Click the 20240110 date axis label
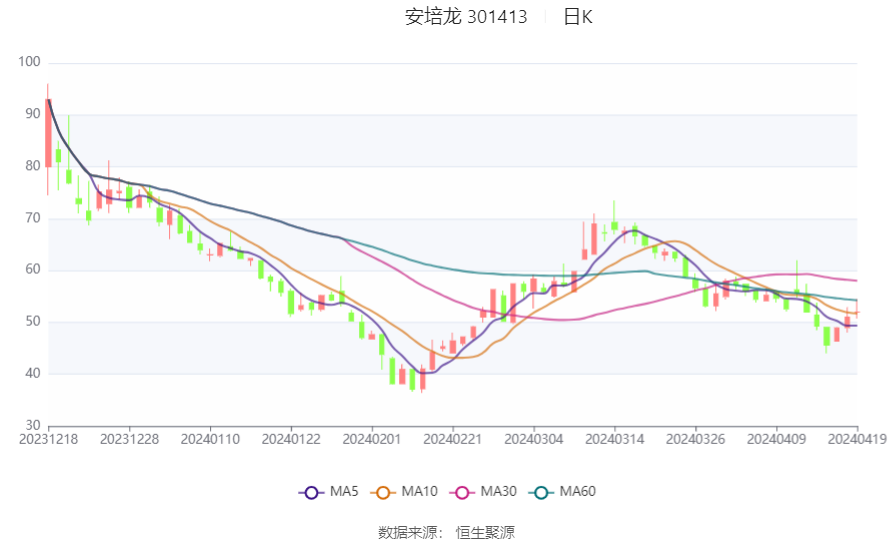The image size is (893, 542). (x=210, y=440)
